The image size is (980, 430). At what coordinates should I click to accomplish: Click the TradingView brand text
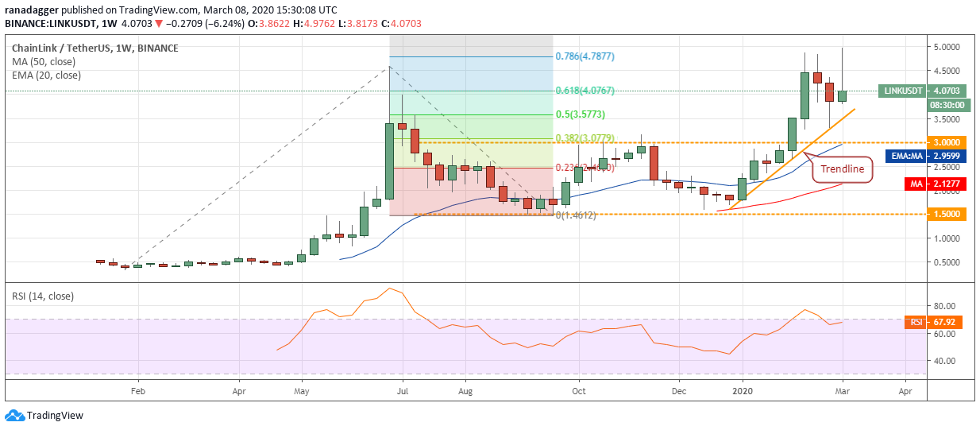click(x=55, y=415)
